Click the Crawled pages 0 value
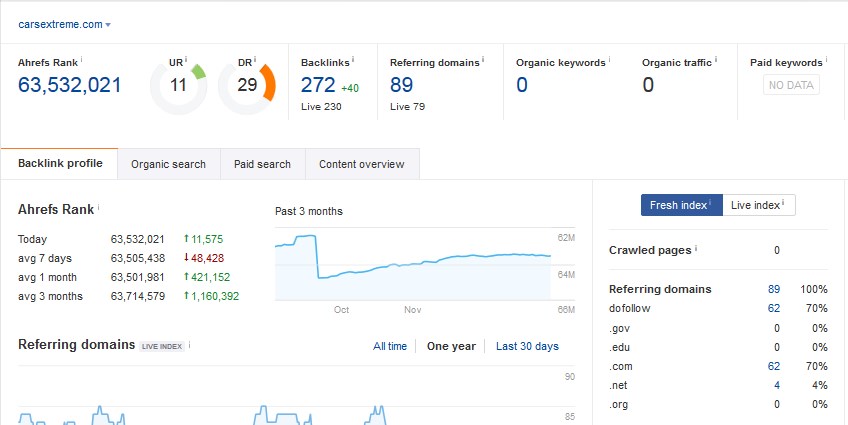 pos(777,250)
